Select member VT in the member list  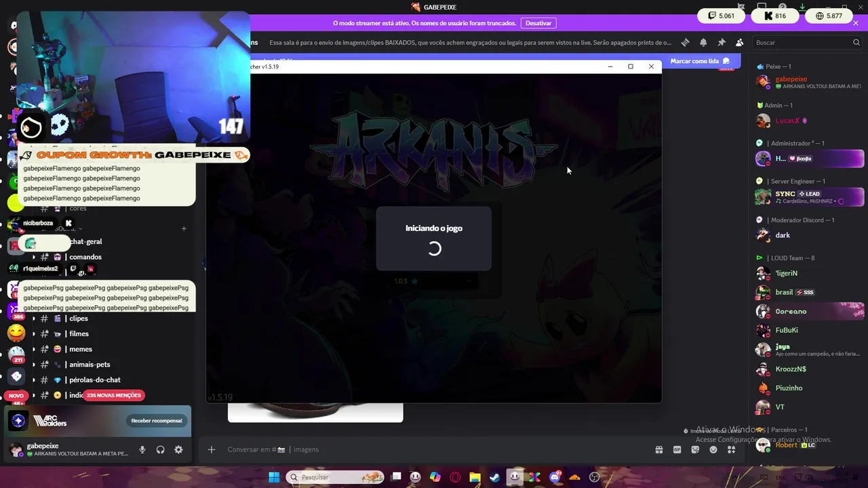pos(809,407)
